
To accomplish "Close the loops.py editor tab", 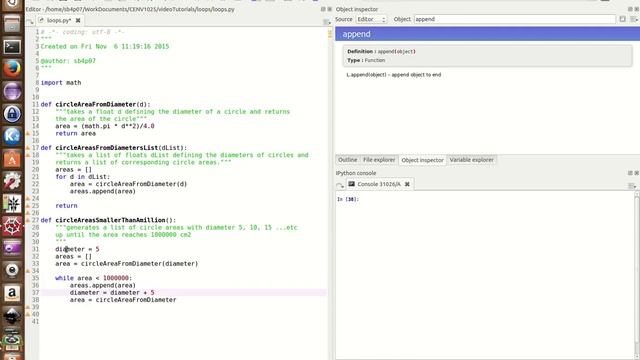I will click(78, 20).
